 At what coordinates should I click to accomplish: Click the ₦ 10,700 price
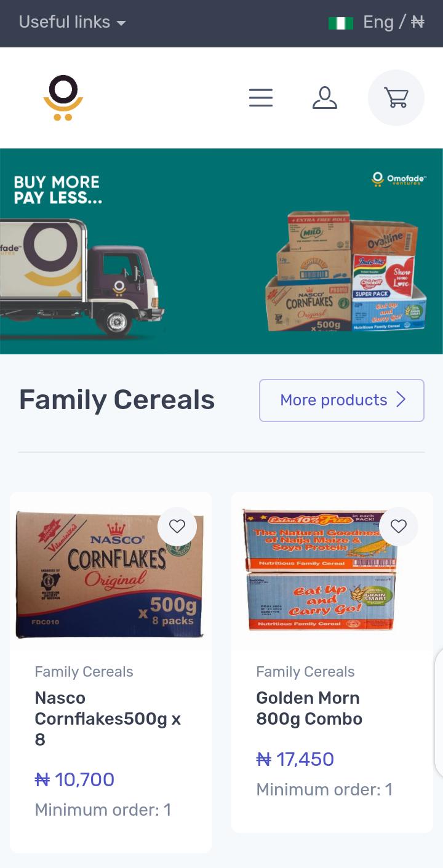[x=74, y=779]
